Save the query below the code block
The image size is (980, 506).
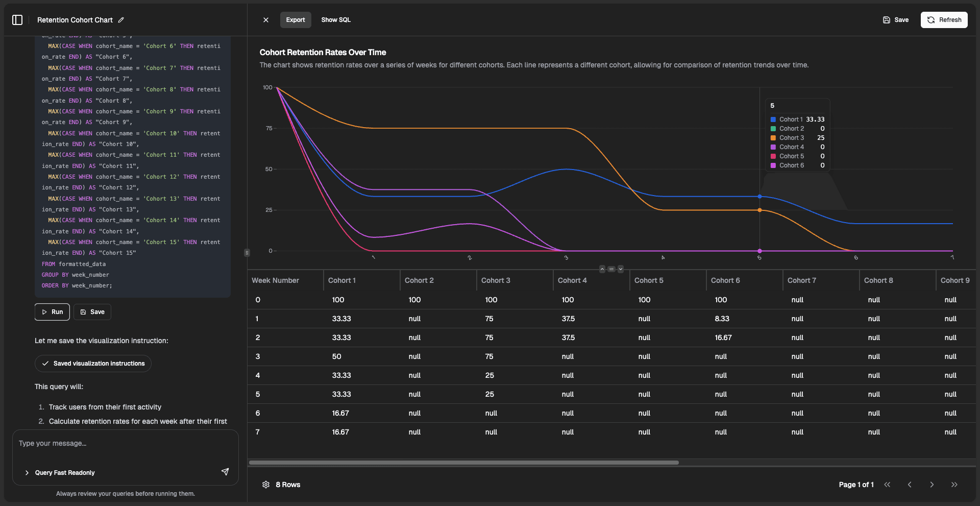[92, 312]
